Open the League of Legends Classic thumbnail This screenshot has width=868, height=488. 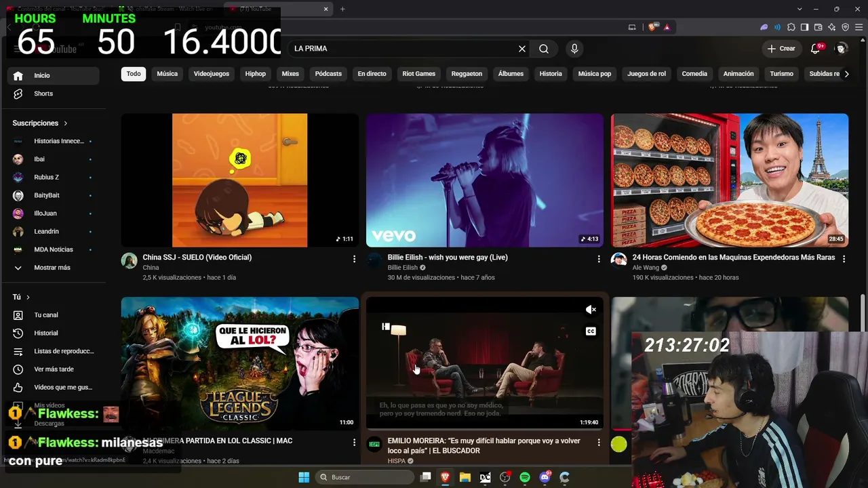[240, 363]
